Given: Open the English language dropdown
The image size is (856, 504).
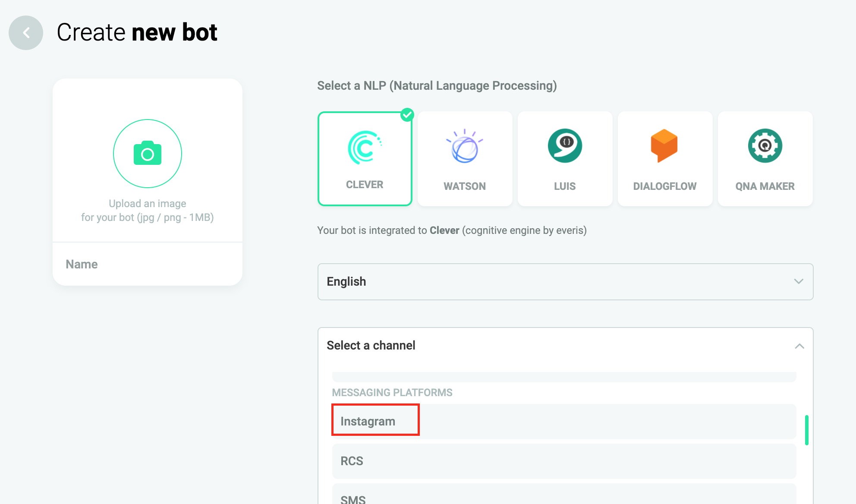Looking at the screenshot, I should [x=565, y=282].
